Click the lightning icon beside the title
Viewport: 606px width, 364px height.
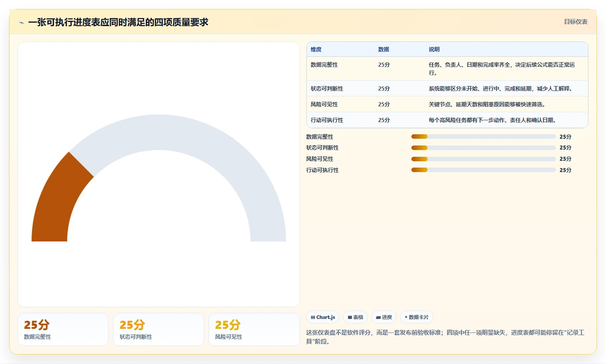click(x=22, y=23)
